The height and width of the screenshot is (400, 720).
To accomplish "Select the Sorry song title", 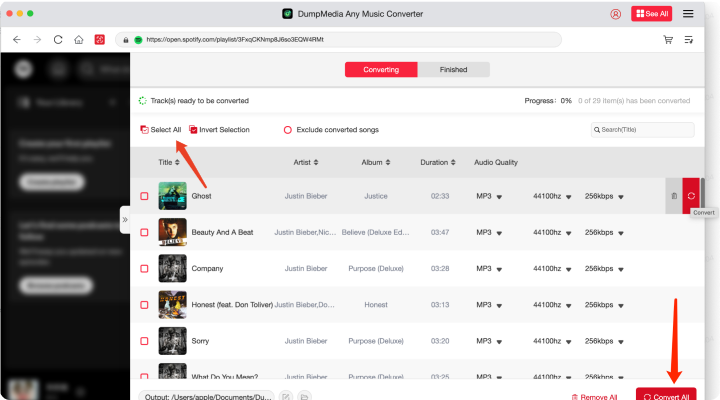I will tap(200, 341).
